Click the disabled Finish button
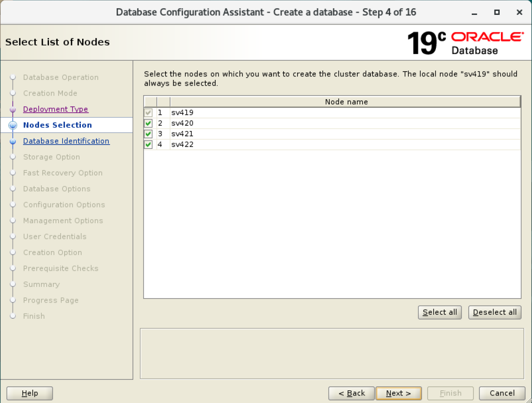Viewport: 532px width, 403px height. pyautogui.click(x=450, y=393)
